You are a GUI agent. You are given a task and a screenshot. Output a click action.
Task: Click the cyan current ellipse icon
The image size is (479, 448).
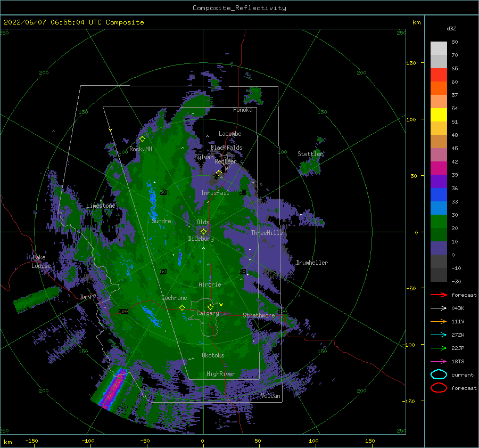point(439,374)
